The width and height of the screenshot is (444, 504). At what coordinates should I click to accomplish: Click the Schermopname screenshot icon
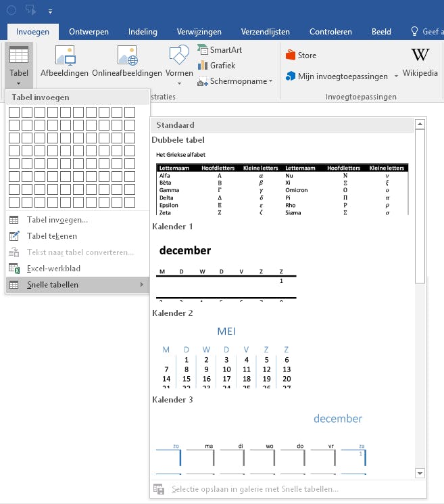point(202,82)
